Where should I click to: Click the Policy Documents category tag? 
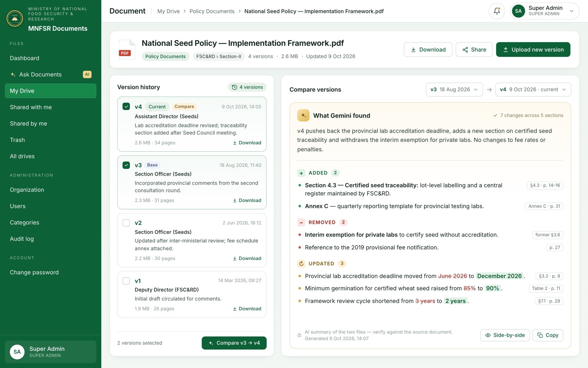(165, 56)
